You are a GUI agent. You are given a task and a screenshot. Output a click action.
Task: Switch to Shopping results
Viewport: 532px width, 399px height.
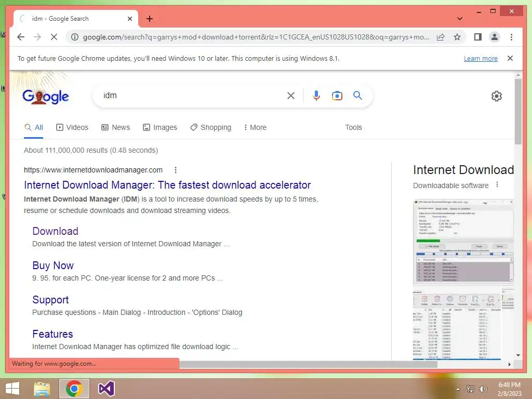(x=211, y=128)
